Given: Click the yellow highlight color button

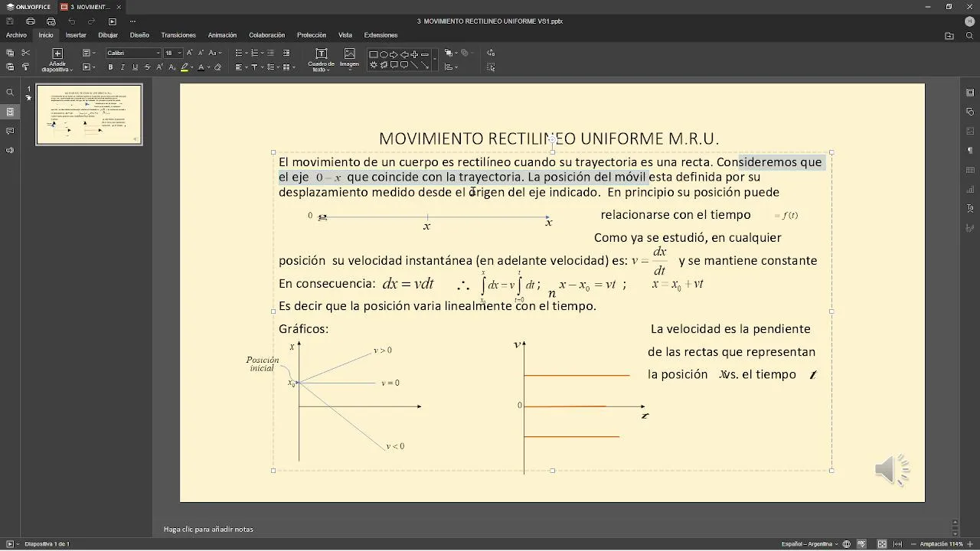Looking at the screenshot, I should point(185,67).
